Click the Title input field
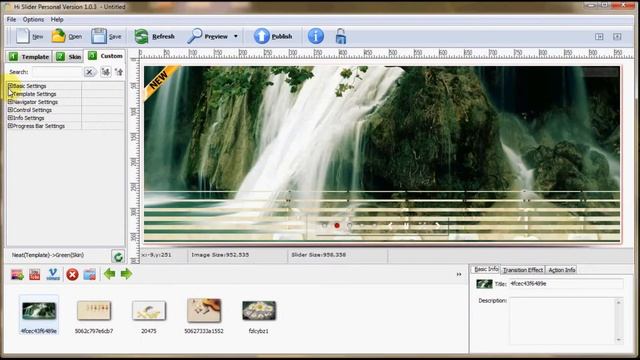Image resolution: width=640 pixels, height=360 pixels. coord(566,284)
